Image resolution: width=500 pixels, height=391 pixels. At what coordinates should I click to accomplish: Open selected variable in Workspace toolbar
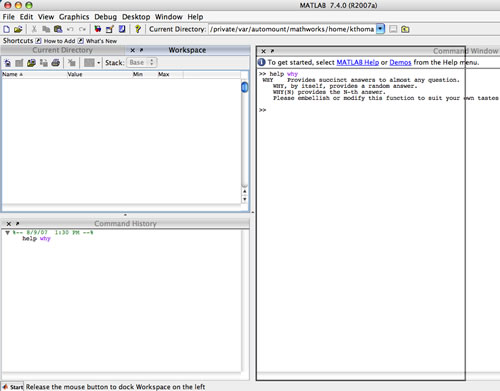pyautogui.click(x=19, y=63)
